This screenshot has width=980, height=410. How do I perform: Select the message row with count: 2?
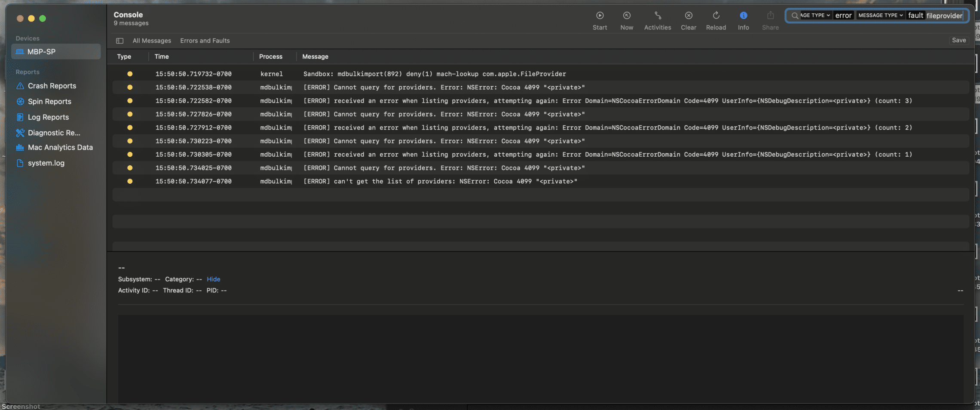pyautogui.click(x=541, y=128)
